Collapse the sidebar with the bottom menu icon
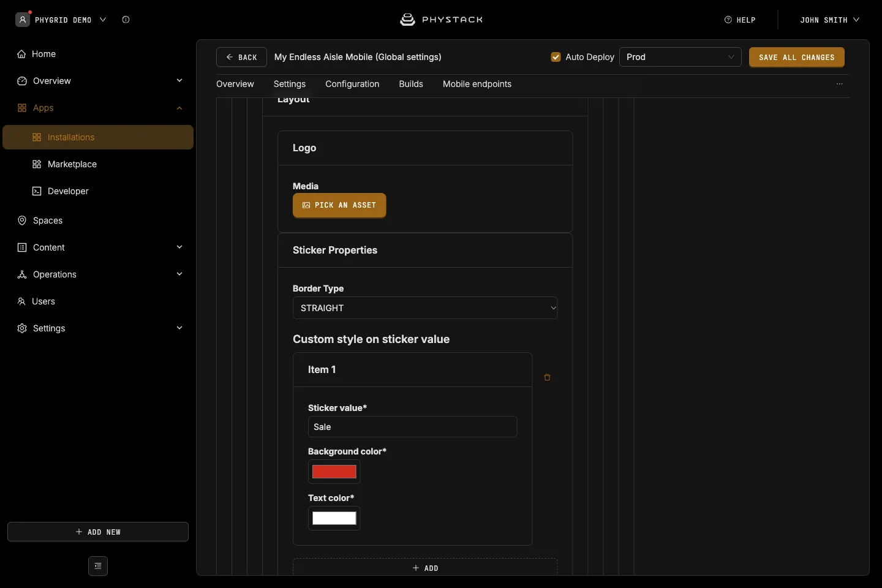The height and width of the screenshot is (588, 882). click(98, 566)
